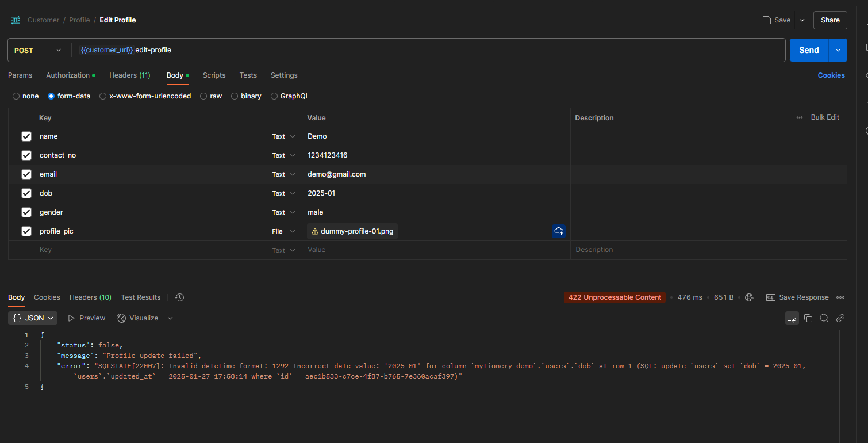Screen dimensions: 868x443
Task: Open the Test Results tab
Action: (x=141, y=297)
